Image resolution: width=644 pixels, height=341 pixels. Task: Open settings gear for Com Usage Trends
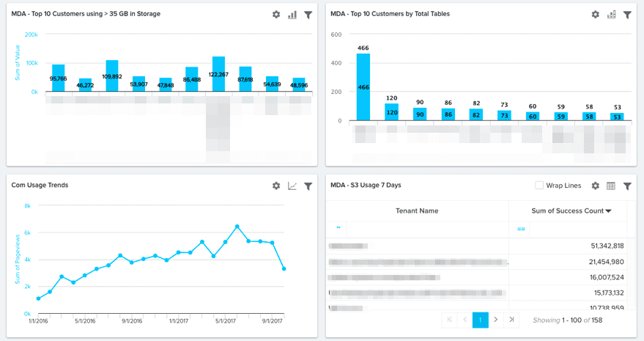(x=276, y=186)
